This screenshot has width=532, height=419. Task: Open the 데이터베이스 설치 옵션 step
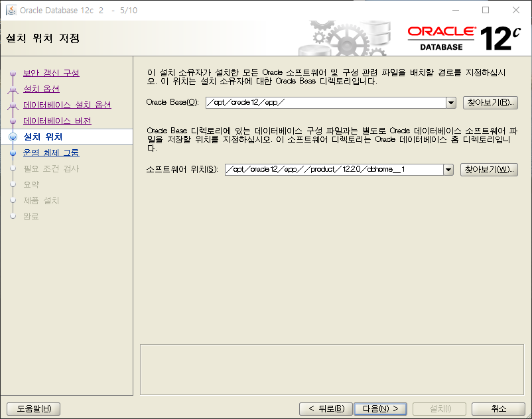click(67, 105)
